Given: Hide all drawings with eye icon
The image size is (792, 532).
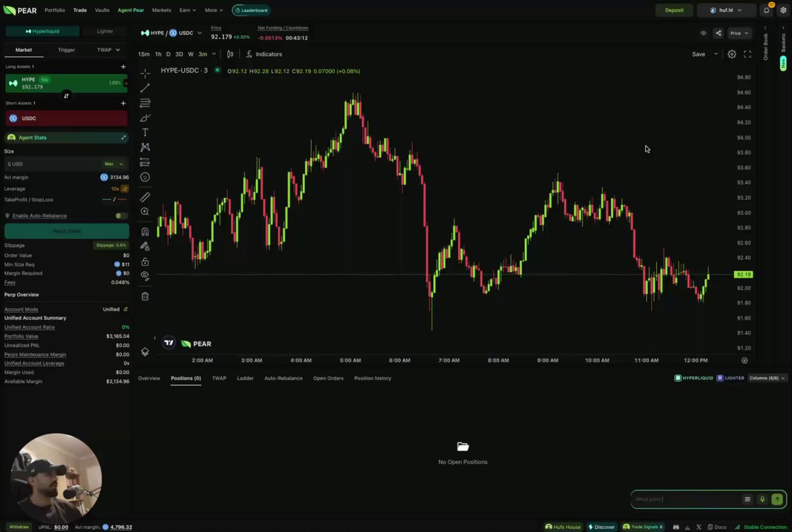Looking at the screenshot, I should pos(145,276).
